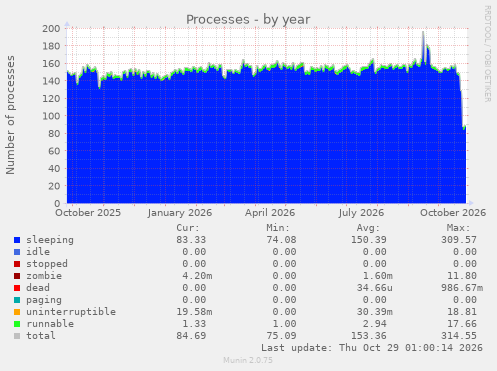
Task: Click the 'October 2025' x-axis label
Action: [88, 213]
